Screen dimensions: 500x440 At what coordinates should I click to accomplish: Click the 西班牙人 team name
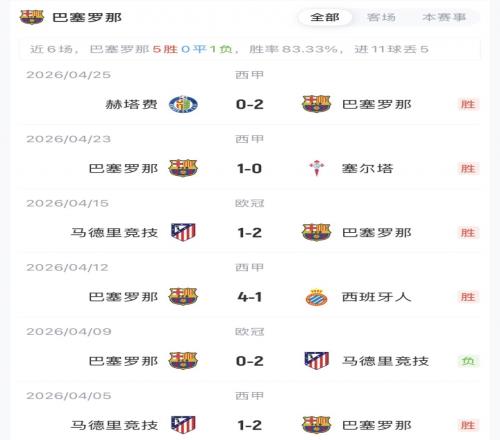377,297
